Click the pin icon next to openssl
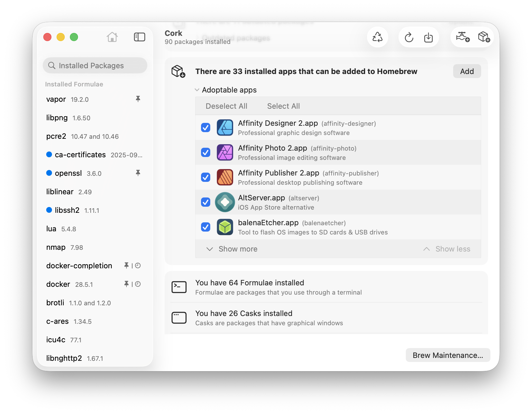The height and width of the screenshot is (414, 532). [138, 173]
